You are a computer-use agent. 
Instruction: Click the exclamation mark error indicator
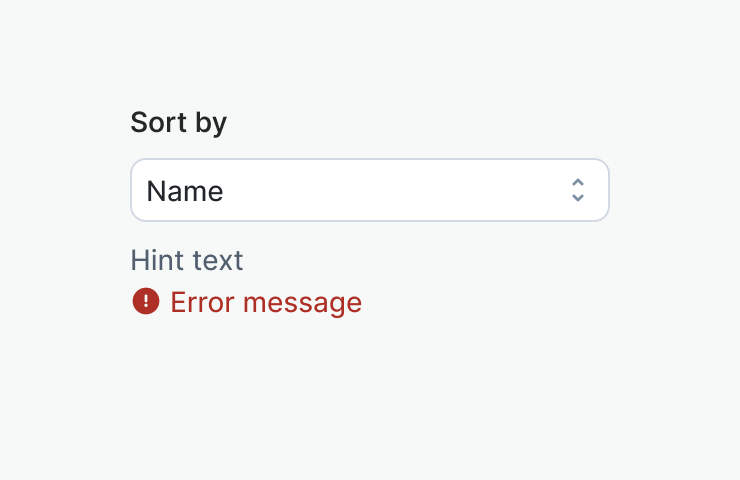click(x=146, y=301)
